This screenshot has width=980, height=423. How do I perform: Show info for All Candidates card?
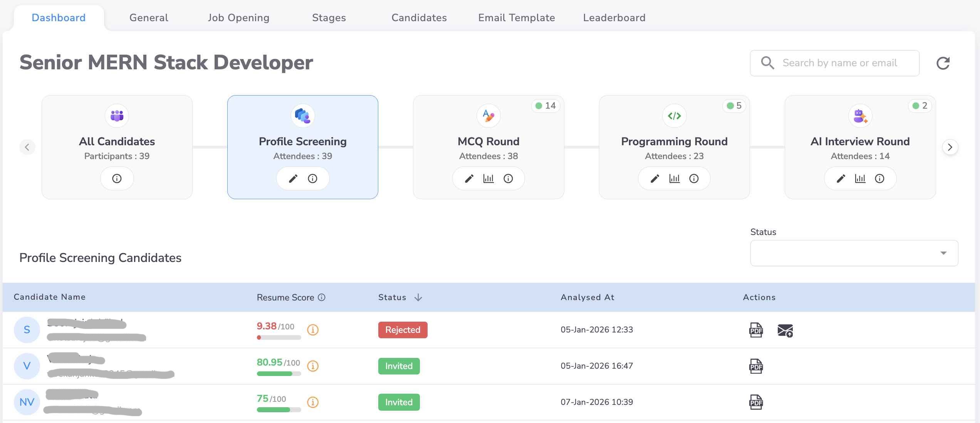click(117, 178)
